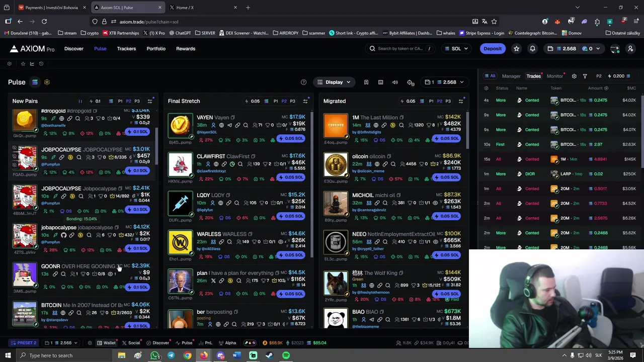The height and width of the screenshot is (362, 644).
Task: Open trades panel funnel filter
Action: (585, 76)
